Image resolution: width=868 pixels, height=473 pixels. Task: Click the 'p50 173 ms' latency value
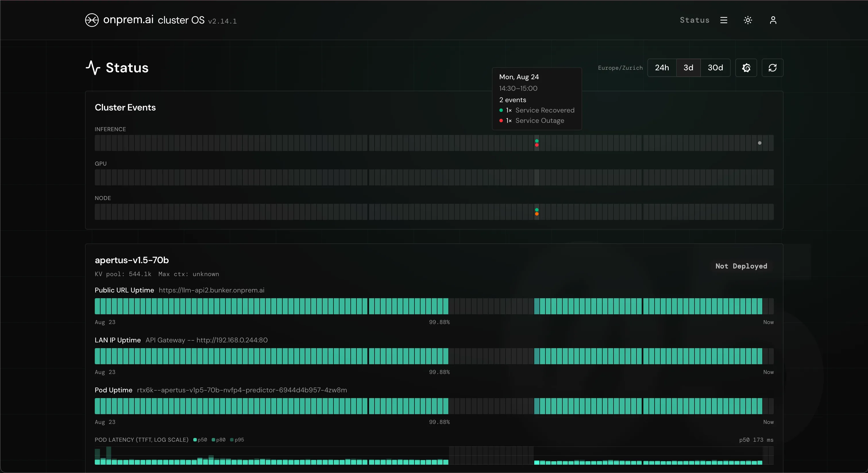pos(756,440)
